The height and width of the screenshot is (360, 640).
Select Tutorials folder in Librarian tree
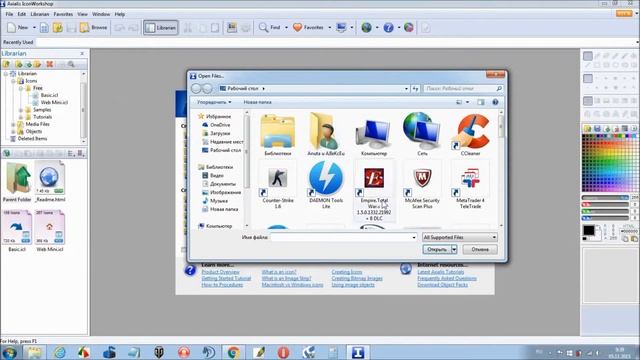pyautogui.click(x=42, y=117)
